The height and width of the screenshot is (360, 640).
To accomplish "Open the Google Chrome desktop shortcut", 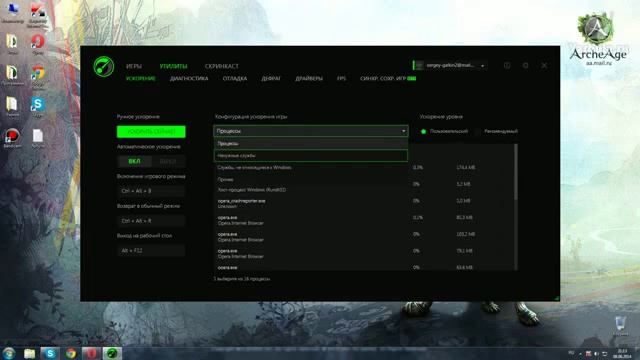I will [38, 76].
